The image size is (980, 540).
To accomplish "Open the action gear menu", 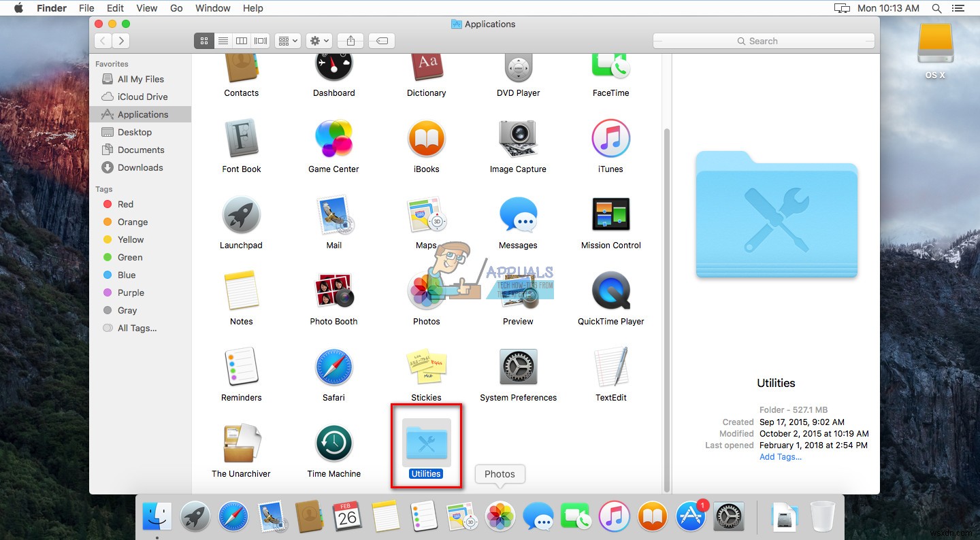I will [318, 40].
